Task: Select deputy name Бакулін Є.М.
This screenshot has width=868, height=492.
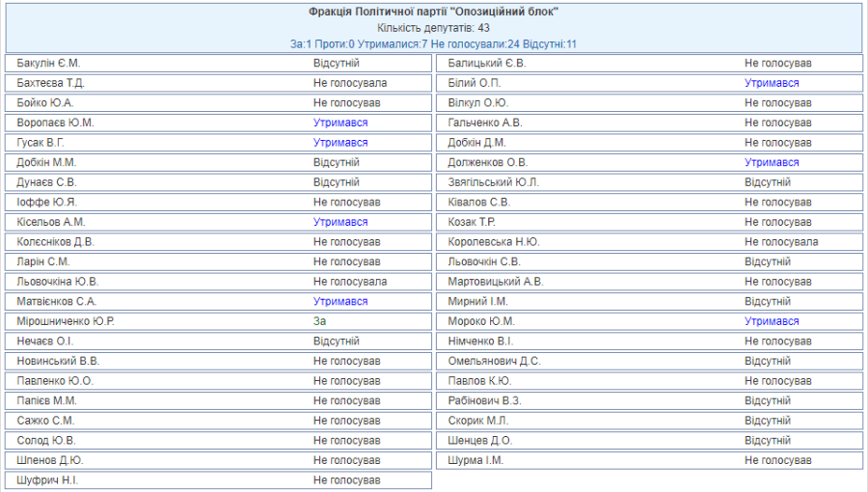Action: 49,64
